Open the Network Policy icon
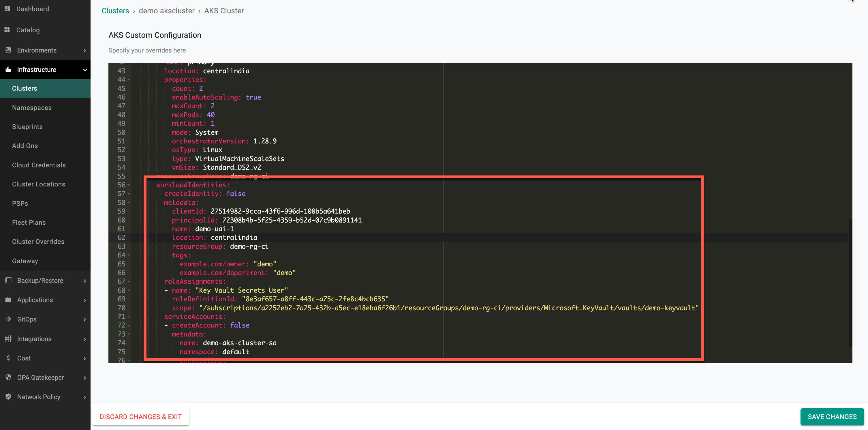Screen dimensions: 868x430 pos(9,396)
